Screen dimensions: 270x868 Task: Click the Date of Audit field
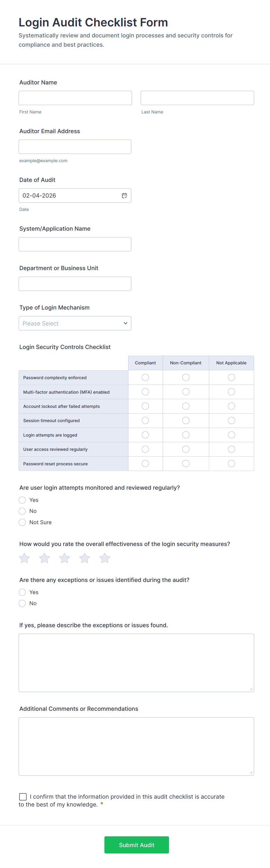pyautogui.click(x=69, y=196)
